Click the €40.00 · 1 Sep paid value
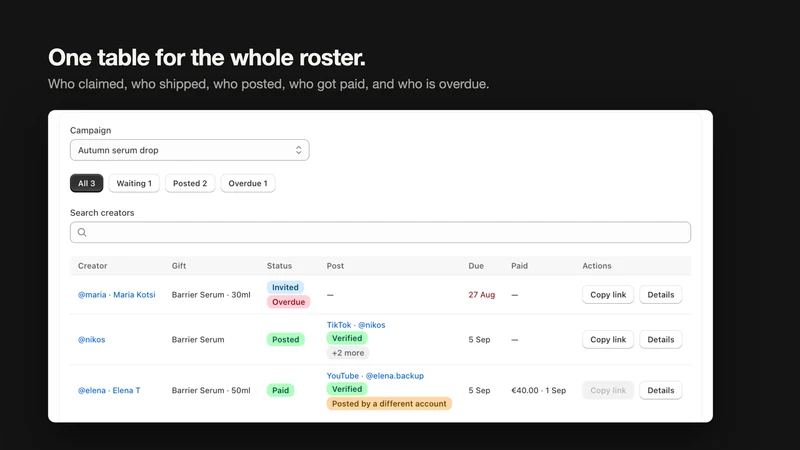The height and width of the screenshot is (450, 800). tap(538, 390)
